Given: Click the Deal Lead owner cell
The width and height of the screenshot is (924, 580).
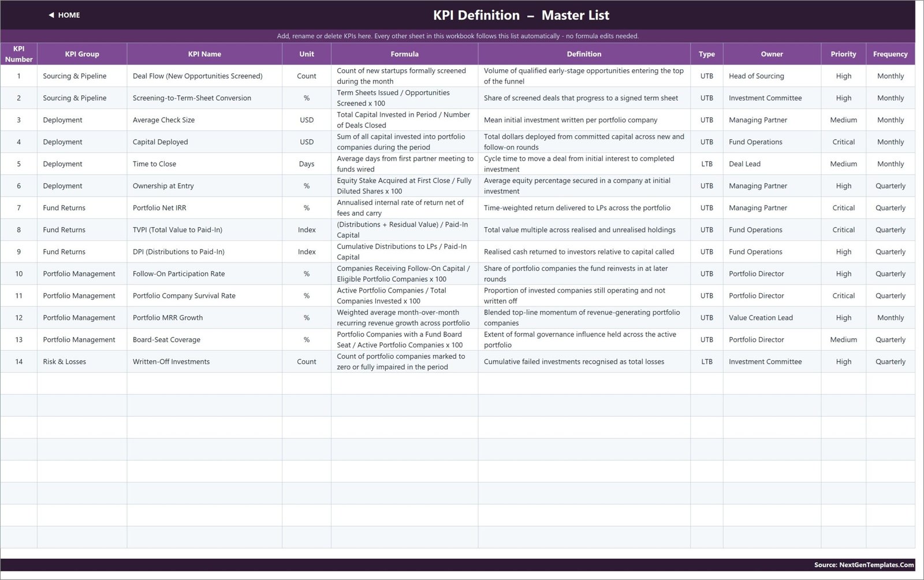Looking at the screenshot, I should [x=772, y=164].
